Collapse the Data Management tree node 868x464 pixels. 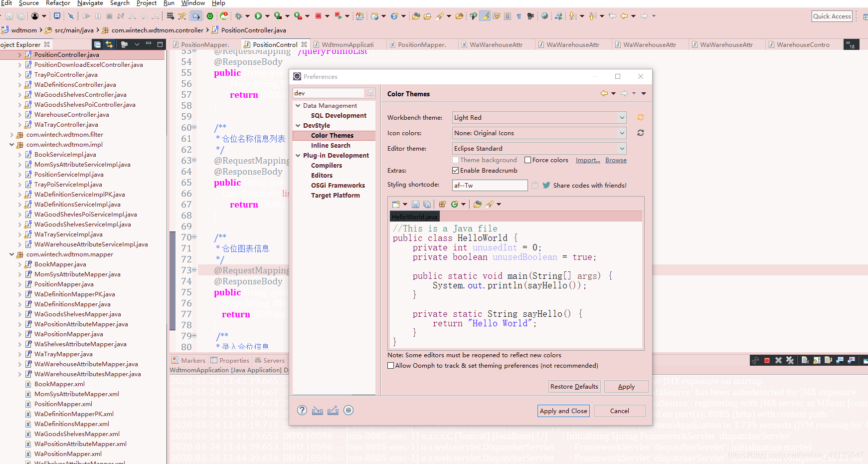tap(298, 106)
